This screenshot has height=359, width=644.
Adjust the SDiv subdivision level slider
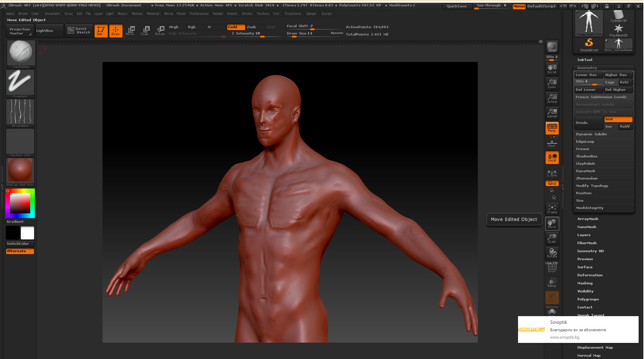pos(589,82)
